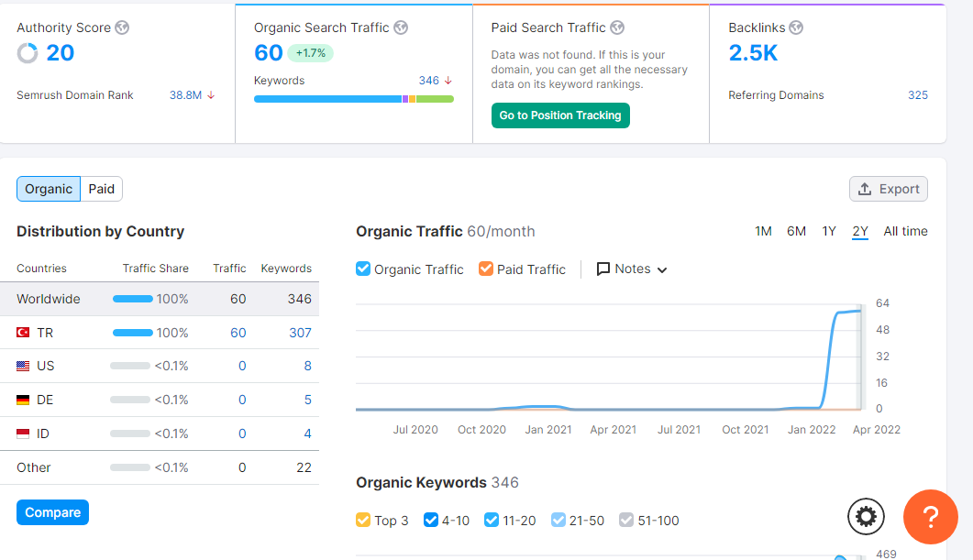Image resolution: width=973 pixels, height=560 pixels.
Task: Open the orange question mark help button
Action: (930, 517)
